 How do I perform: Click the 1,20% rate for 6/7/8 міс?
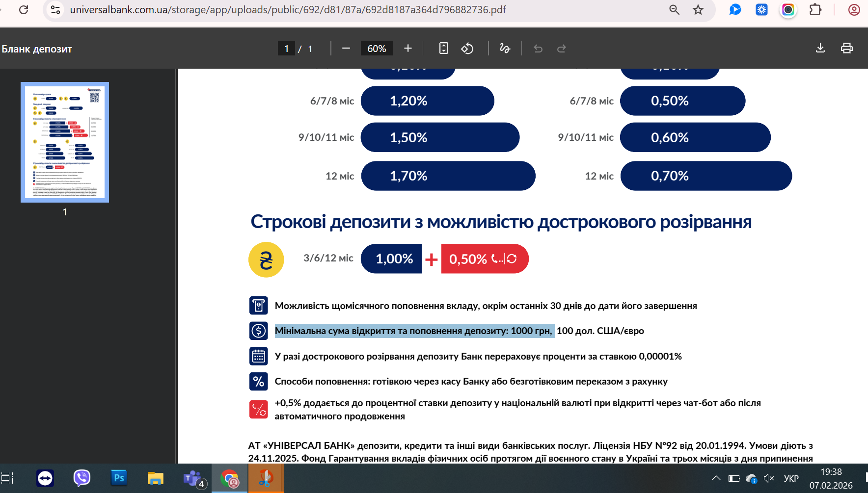click(x=428, y=101)
